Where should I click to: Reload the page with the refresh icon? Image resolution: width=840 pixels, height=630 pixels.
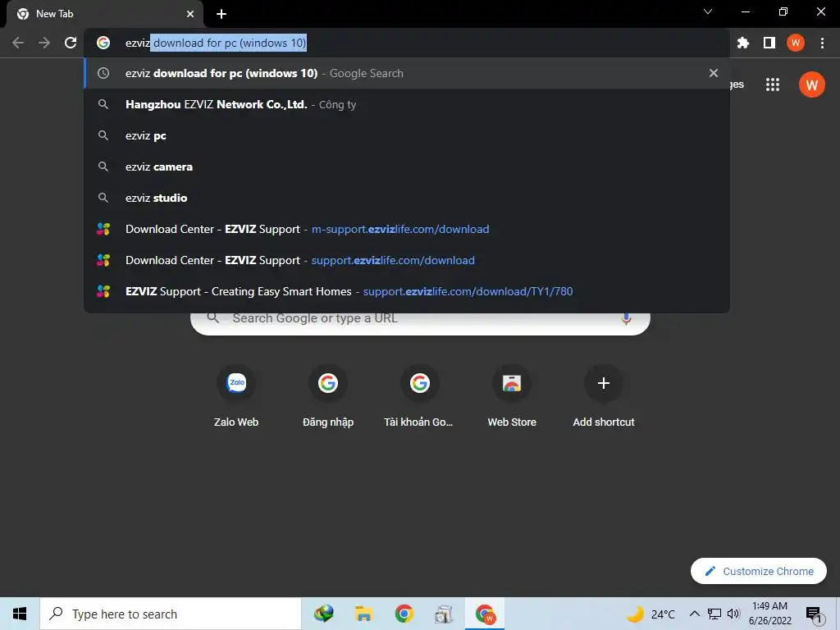[x=71, y=43]
